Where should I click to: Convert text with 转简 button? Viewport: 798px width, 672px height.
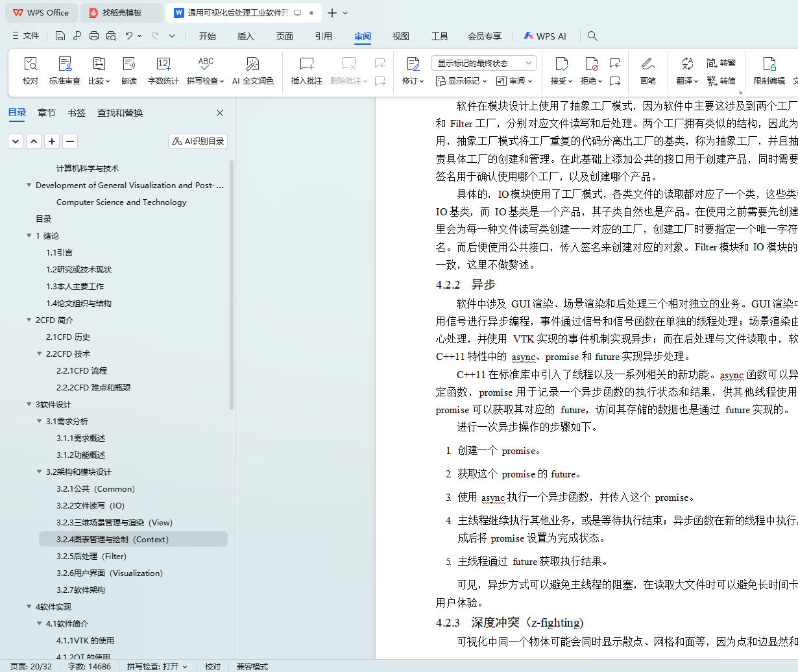[721, 81]
